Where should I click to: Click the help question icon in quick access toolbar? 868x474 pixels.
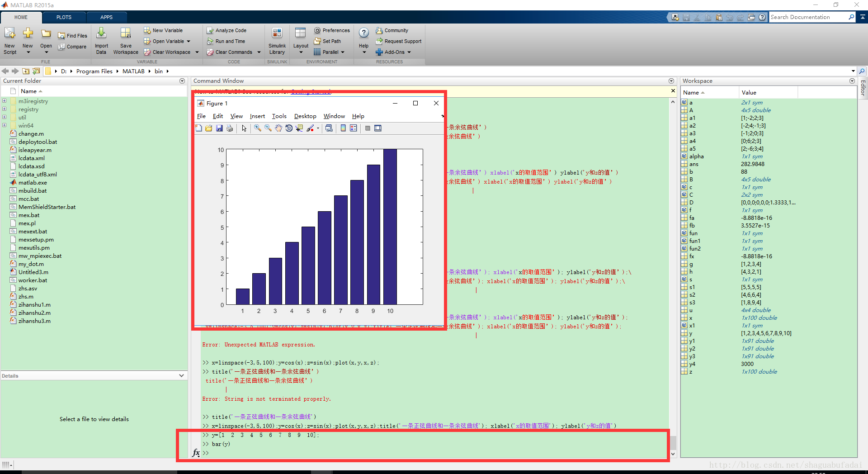point(762,17)
